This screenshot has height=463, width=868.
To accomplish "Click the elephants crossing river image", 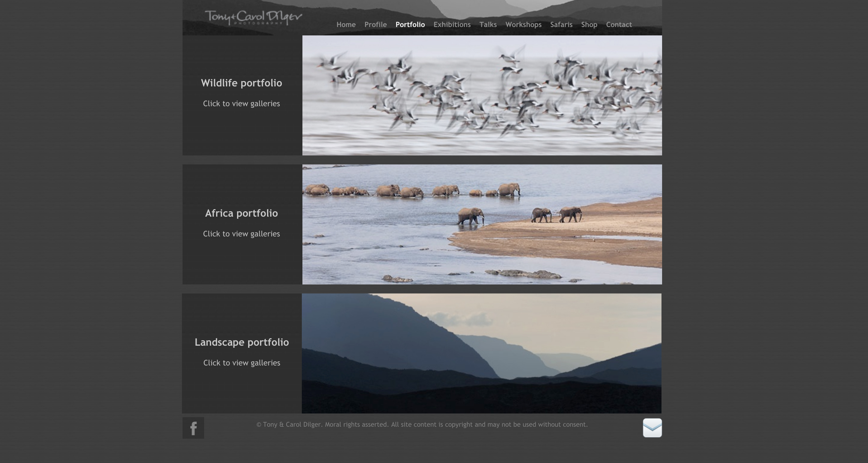I will (482, 224).
